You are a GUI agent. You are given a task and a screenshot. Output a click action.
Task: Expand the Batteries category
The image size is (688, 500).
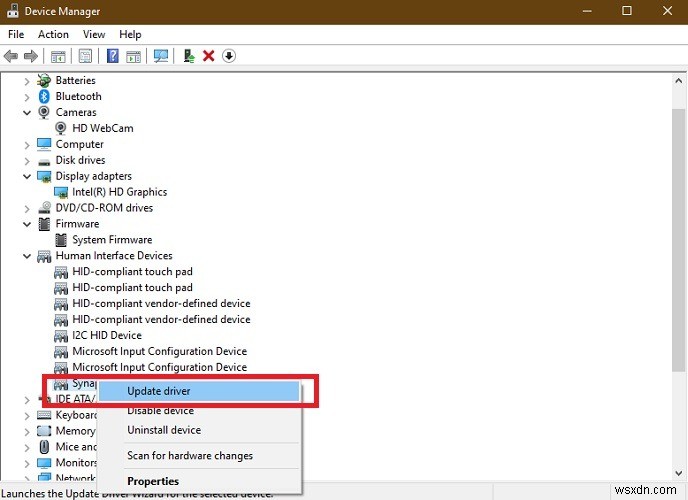click(x=27, y=81)
